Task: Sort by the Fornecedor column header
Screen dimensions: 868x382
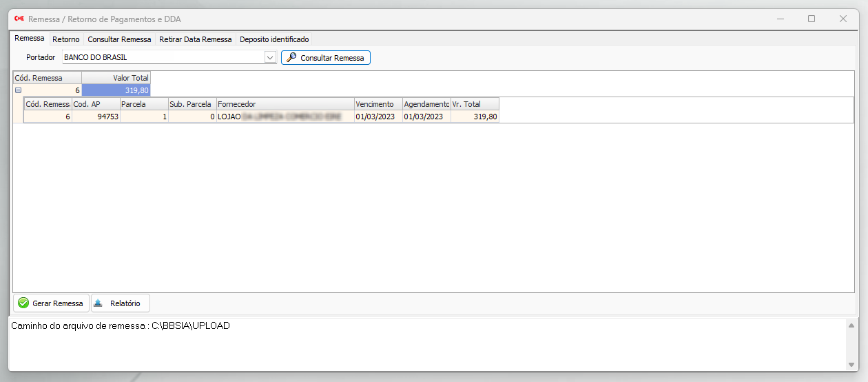Action: pos(285,104)
